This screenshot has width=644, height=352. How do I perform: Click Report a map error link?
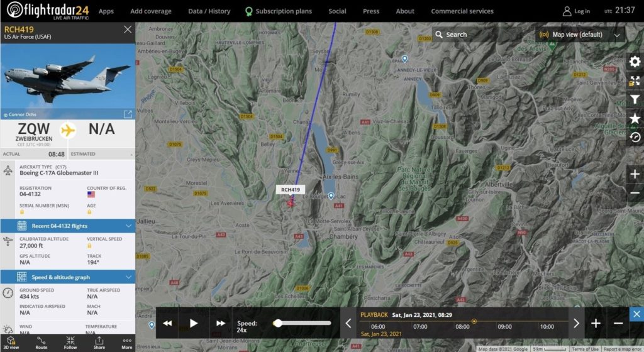623,349
